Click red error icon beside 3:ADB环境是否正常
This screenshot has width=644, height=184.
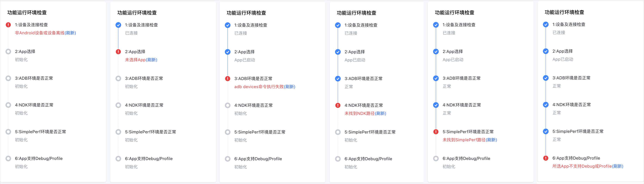coord(227,78)
